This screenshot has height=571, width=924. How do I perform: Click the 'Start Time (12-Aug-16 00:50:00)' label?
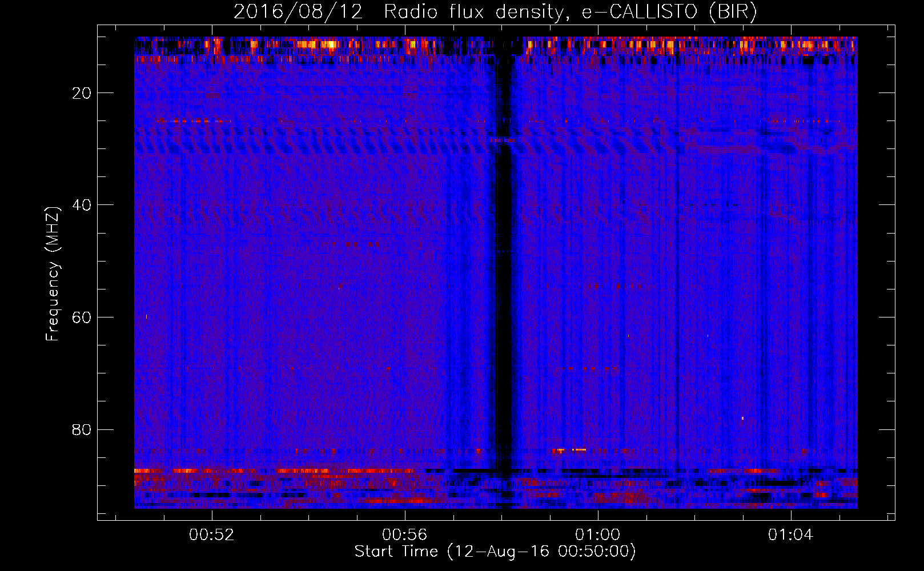tap(495, 552)
